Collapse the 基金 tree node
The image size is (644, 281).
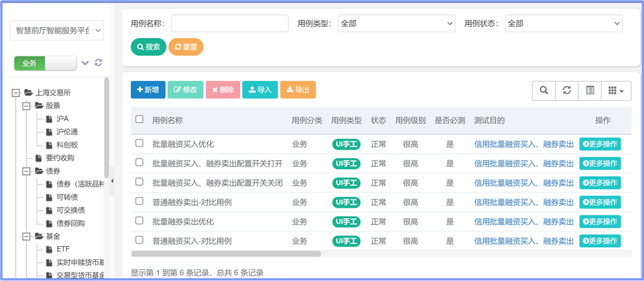pyautogui.click(x=26, y=236)
